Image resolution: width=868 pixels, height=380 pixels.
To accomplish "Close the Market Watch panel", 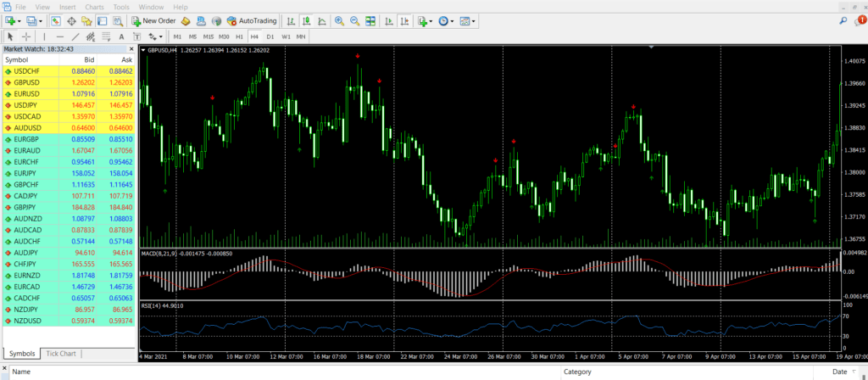I will (131, 48).
